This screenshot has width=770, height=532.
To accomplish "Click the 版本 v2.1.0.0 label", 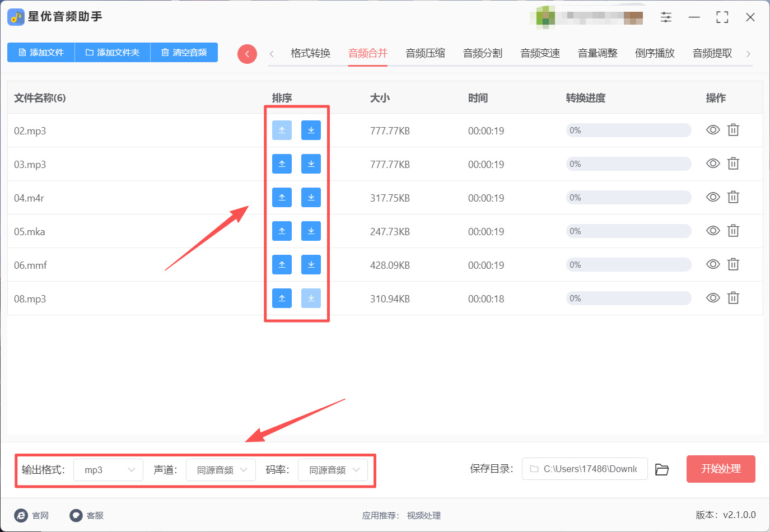I will tap(726, 515).
